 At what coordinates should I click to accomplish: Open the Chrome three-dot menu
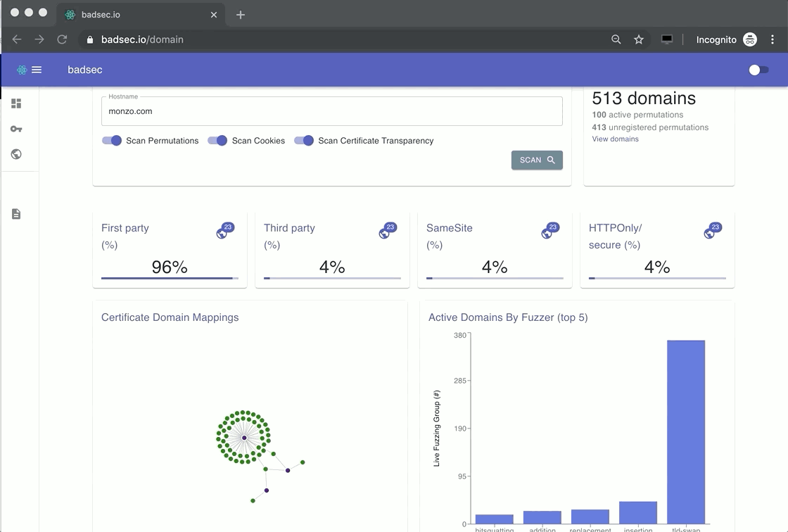(x=773, y=39)
